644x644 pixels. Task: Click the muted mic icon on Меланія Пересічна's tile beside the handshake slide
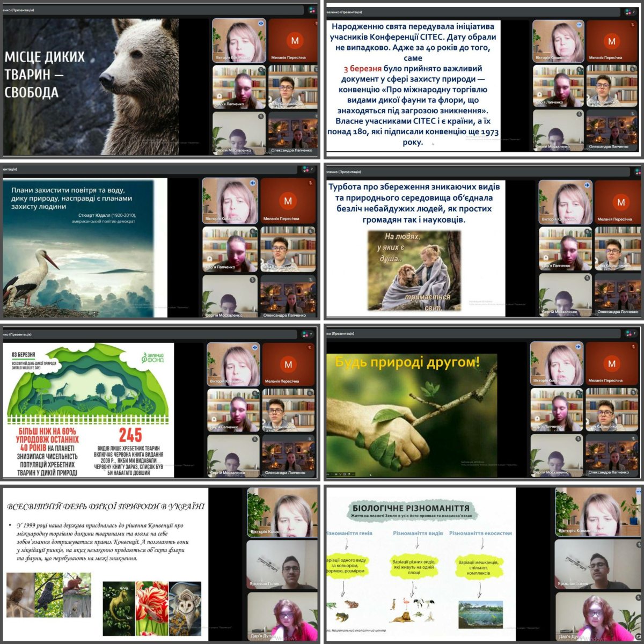click(634, 347)
